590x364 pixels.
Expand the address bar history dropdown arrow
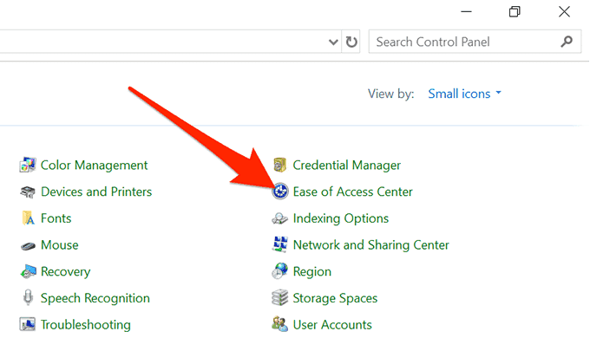click(x=334, y=42)
